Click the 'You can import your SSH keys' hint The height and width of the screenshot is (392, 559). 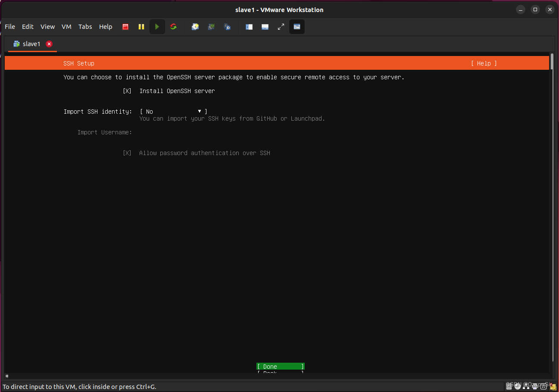[x=232, y=118]
